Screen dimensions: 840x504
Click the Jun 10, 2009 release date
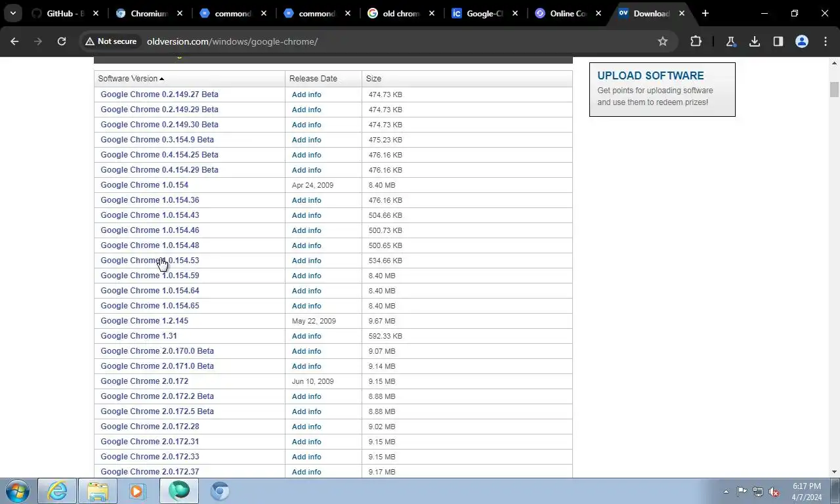312,381
